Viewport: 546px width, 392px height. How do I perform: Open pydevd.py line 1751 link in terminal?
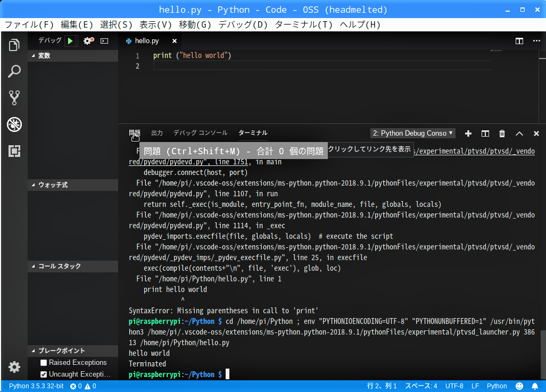click(x=188, y=162)
